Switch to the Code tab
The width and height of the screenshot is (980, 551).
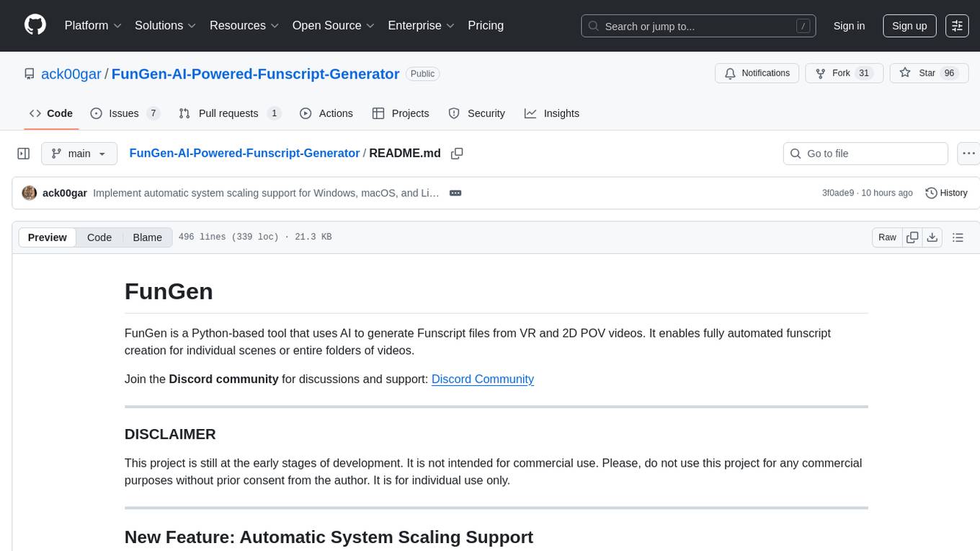[51, 113]
